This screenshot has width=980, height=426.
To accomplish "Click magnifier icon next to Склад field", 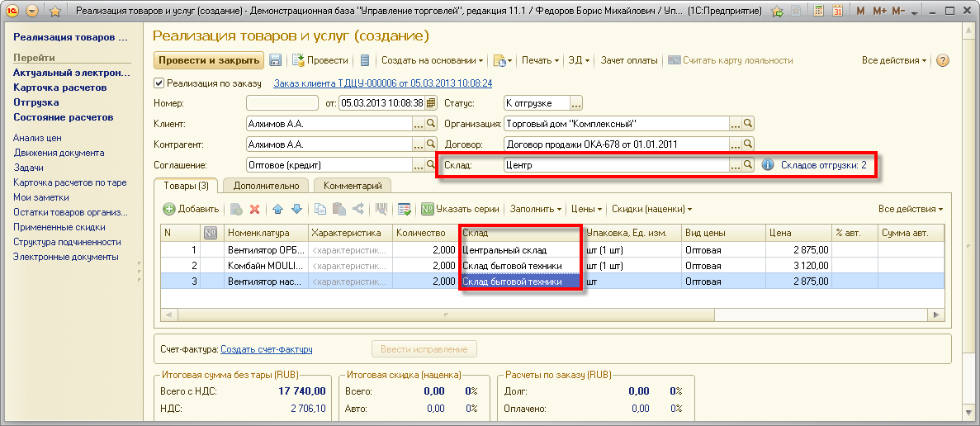I will point(748,165).
